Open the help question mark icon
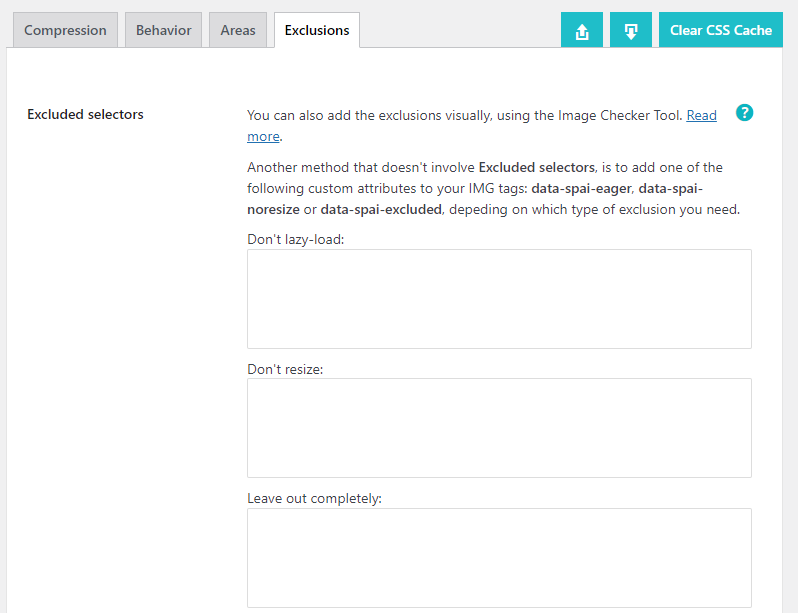The width and height of the screenshot is (798, 613). [x=744, y=113]
